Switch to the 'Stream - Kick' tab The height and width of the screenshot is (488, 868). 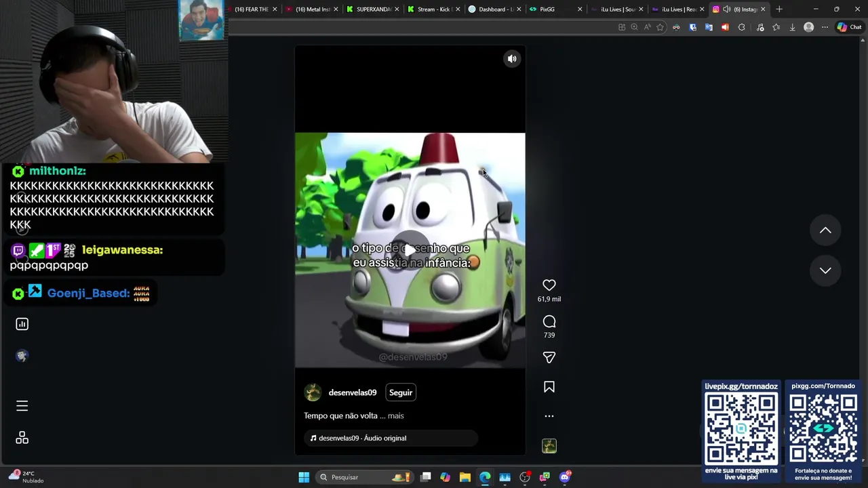pos(434,9)
